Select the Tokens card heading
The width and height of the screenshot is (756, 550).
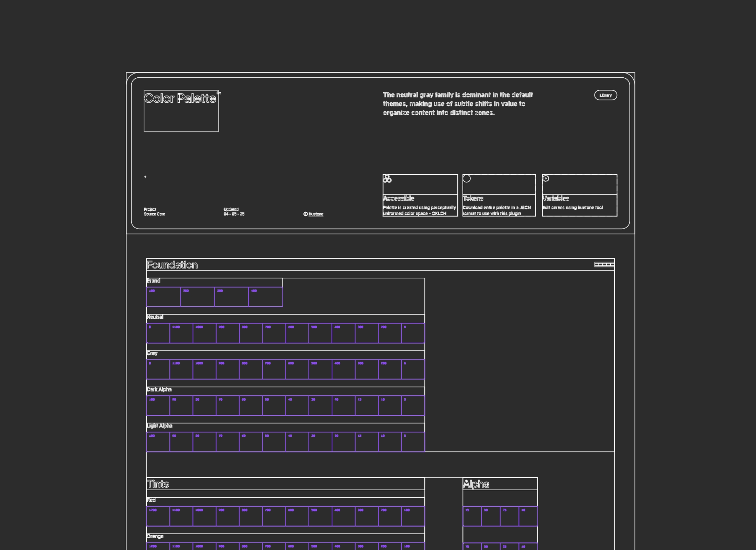click(x=473, y=198)
